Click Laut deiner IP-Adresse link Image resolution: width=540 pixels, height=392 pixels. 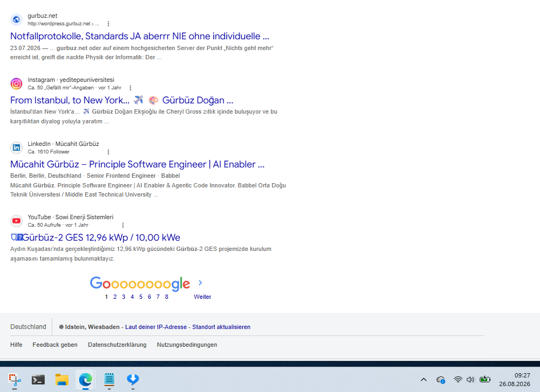156,327
